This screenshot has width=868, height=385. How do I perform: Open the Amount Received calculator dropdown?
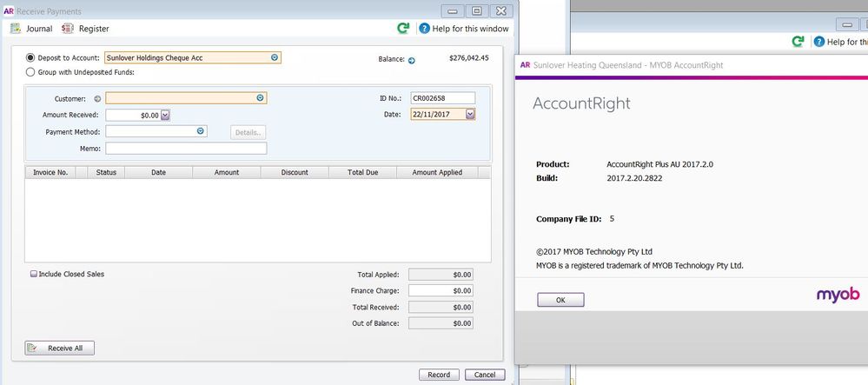[165, 115]
